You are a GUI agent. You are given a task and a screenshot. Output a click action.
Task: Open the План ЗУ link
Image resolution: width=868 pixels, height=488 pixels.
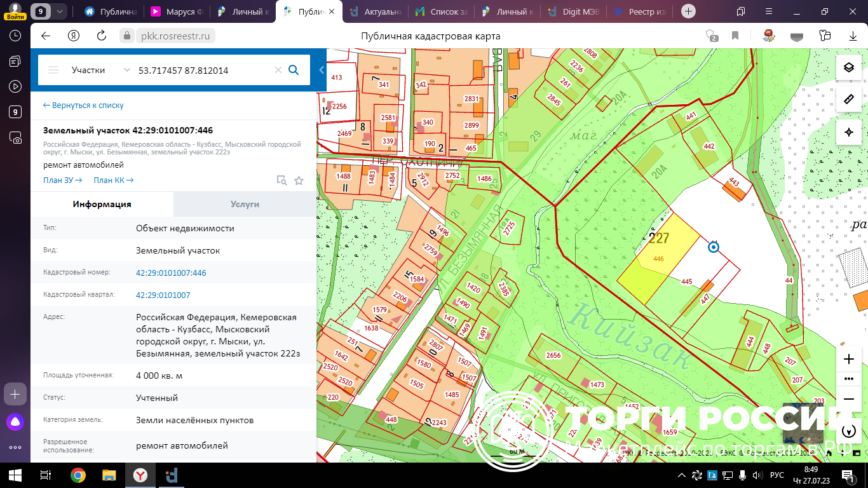[62, 180]
